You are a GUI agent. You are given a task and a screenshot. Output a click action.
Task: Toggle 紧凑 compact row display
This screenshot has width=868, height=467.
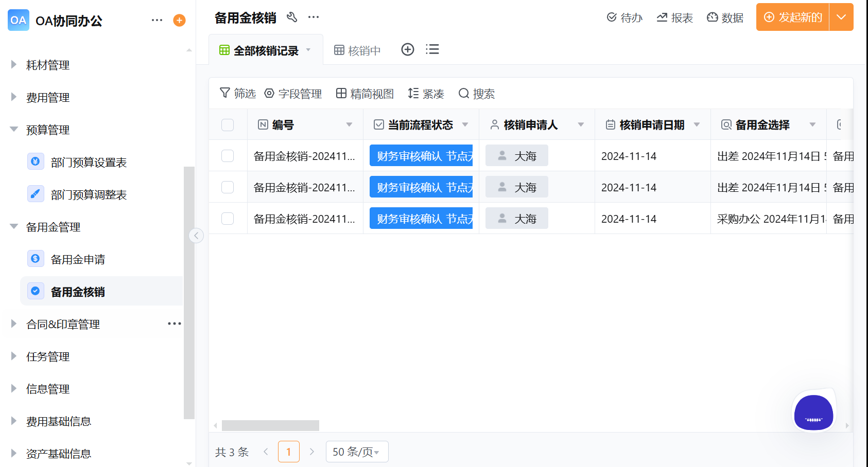426,94
